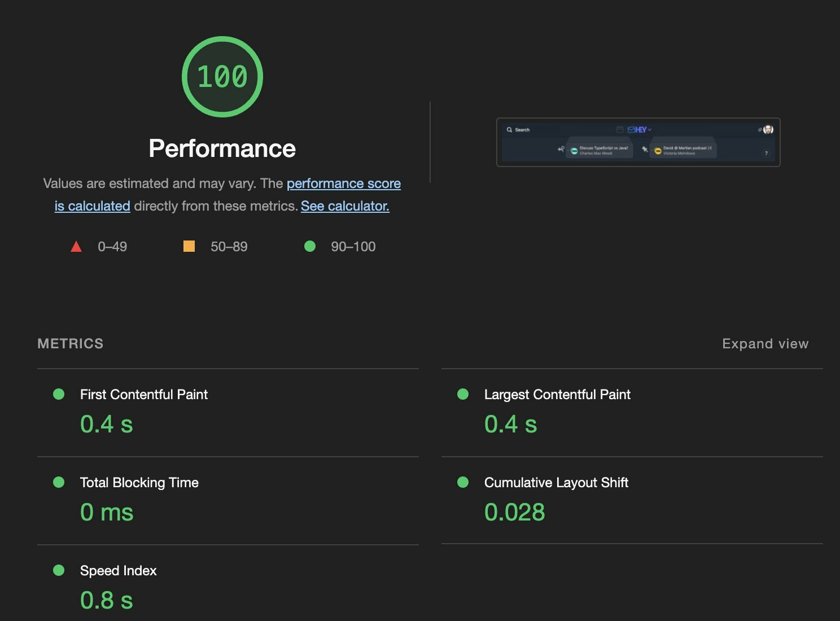Click the red triangle 0–49 legend icon
The height and width of the screenshot is (621, 840).
click(76, 247)
